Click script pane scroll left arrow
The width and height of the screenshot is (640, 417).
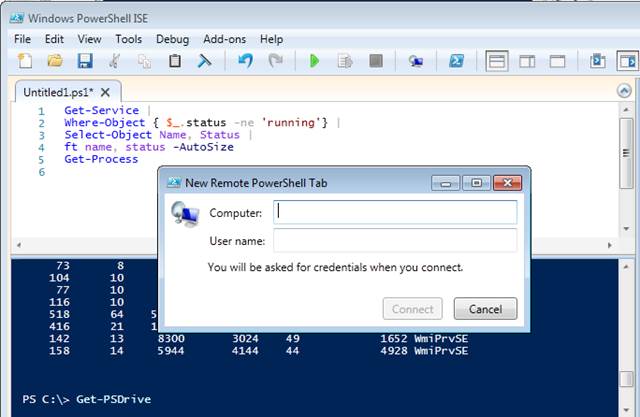19,245
